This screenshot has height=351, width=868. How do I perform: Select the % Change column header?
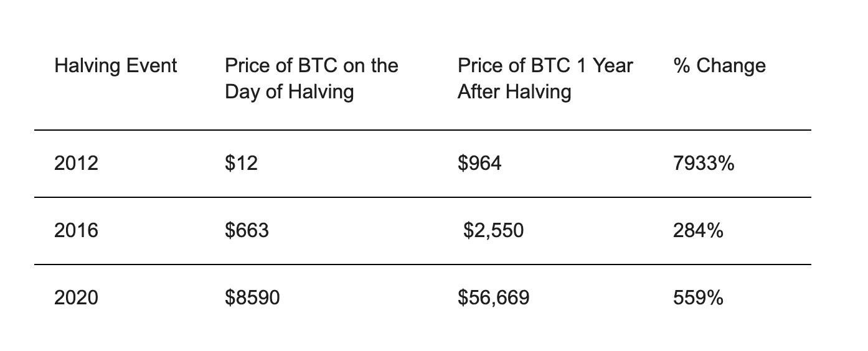click(719, 65)
